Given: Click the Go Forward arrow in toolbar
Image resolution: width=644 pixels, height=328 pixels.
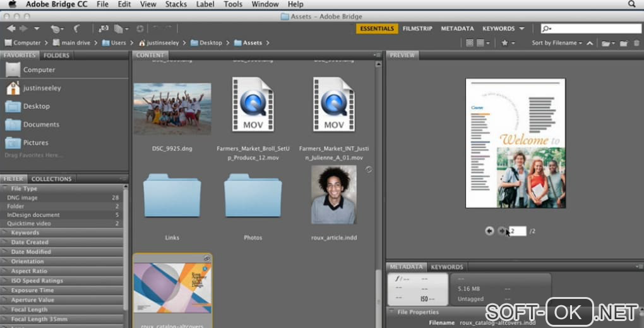Looking at the screenshot, I should (23, 28).
